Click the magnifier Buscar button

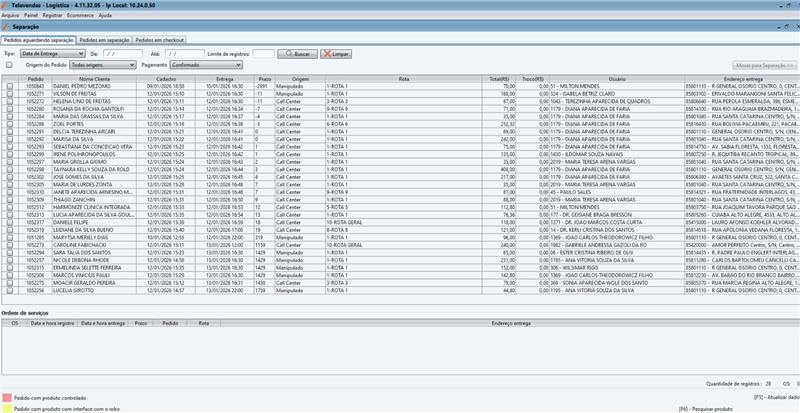pos(297,54)
